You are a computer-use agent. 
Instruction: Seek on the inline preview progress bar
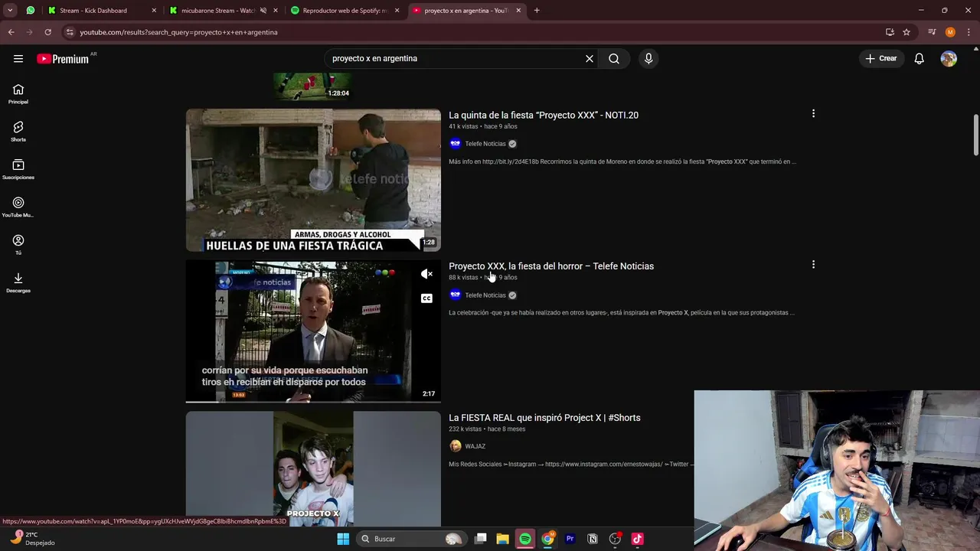tap(313, 401)
